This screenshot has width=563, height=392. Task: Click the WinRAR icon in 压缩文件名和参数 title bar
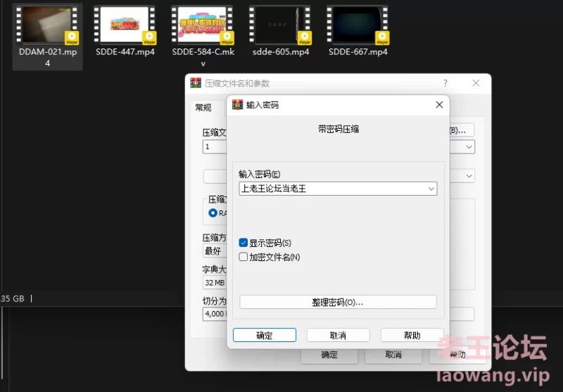pos(196,83)
